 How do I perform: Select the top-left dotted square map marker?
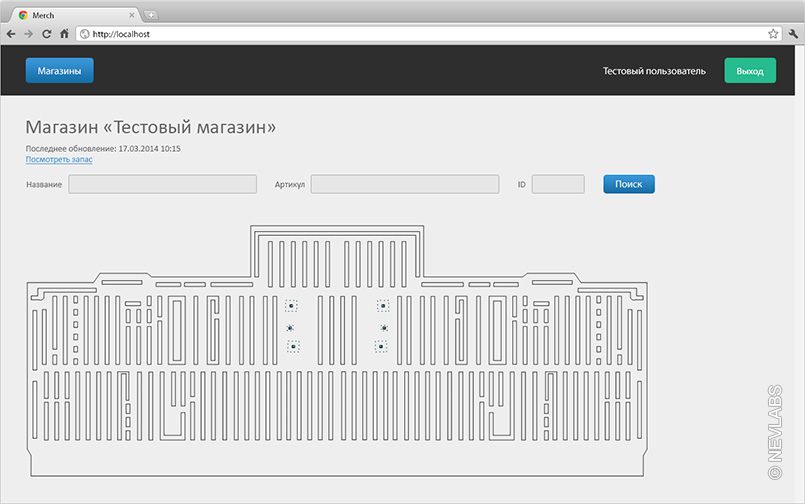point(291,306)
